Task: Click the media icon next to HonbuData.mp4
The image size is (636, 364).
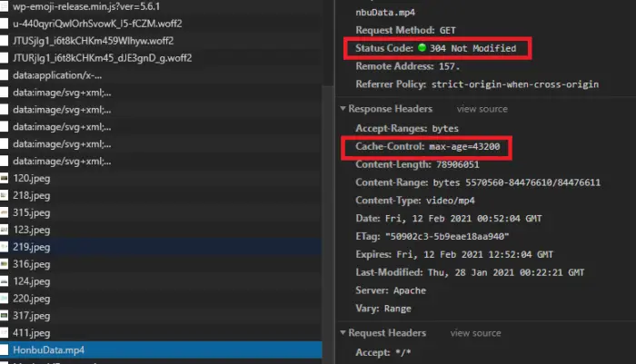Action: [5, 349]
